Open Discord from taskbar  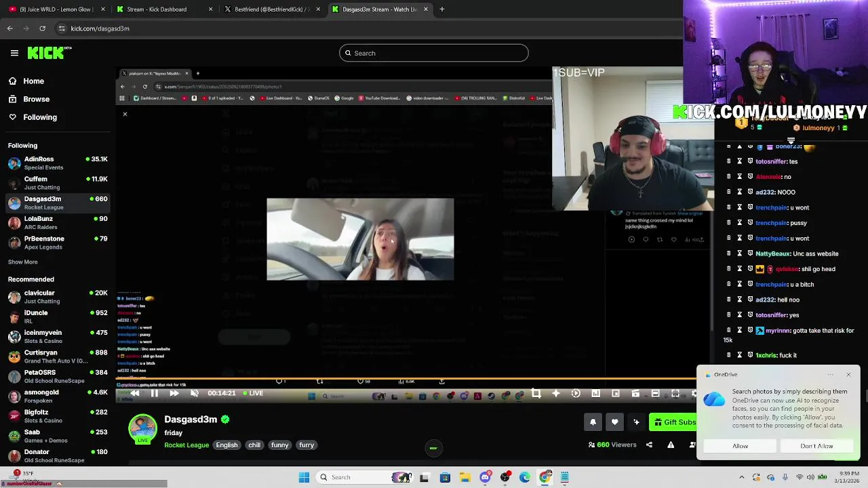point(485,477)
